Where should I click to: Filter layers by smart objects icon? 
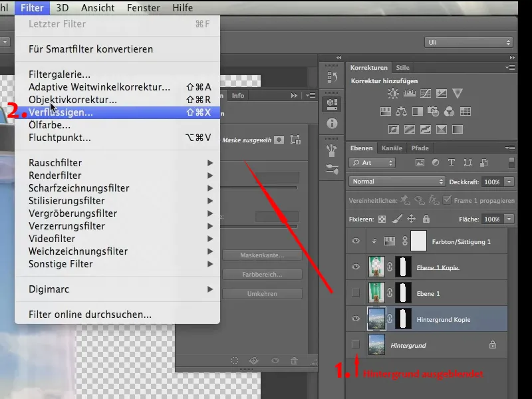click(x=484, y=163)
